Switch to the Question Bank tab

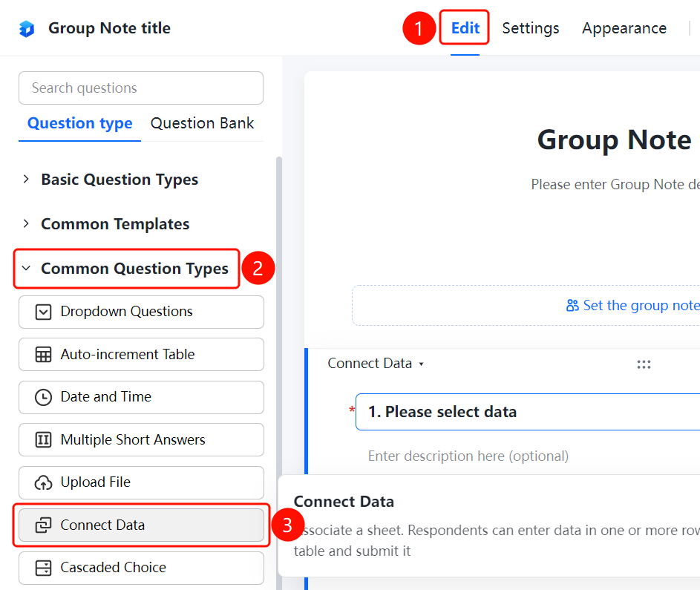tap(202, 123)
